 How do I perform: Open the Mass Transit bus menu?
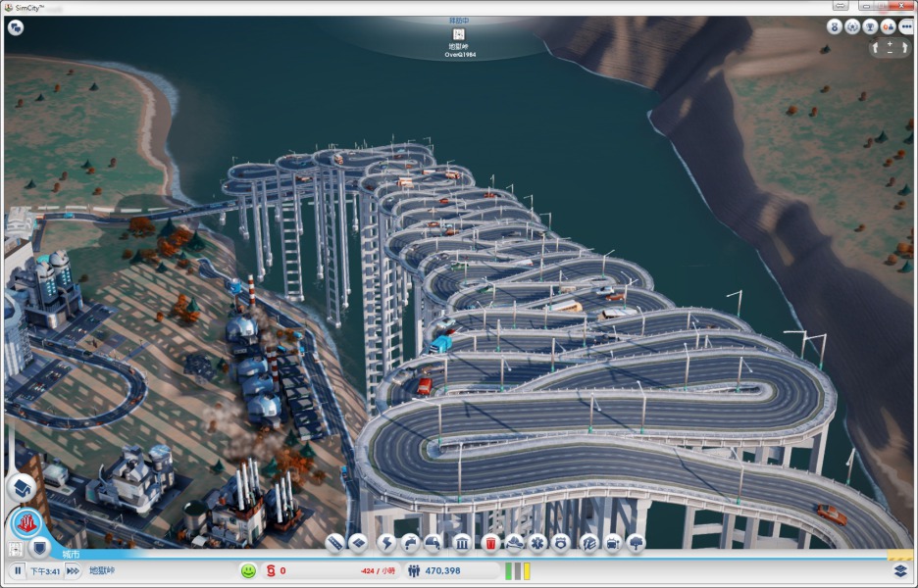coord(613,542)
